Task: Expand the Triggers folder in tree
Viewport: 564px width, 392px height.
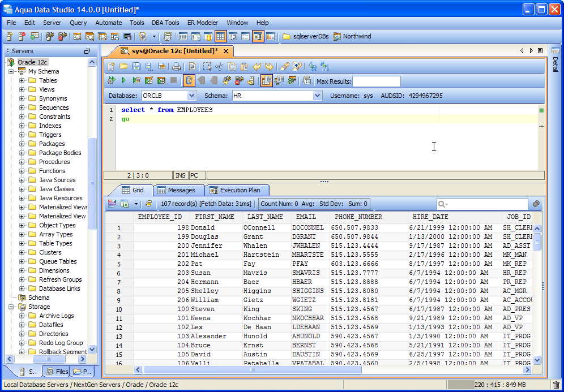Action: pyautogui.click(x=22, y=135)
